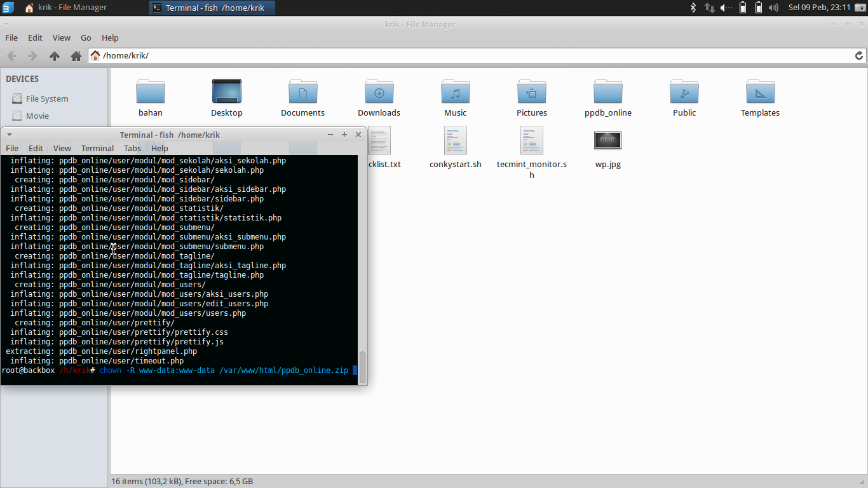This screenshot has width=868, height=488.
Task: Select the wp.jpg image thumbnail
Action: (x=608, y=140)
